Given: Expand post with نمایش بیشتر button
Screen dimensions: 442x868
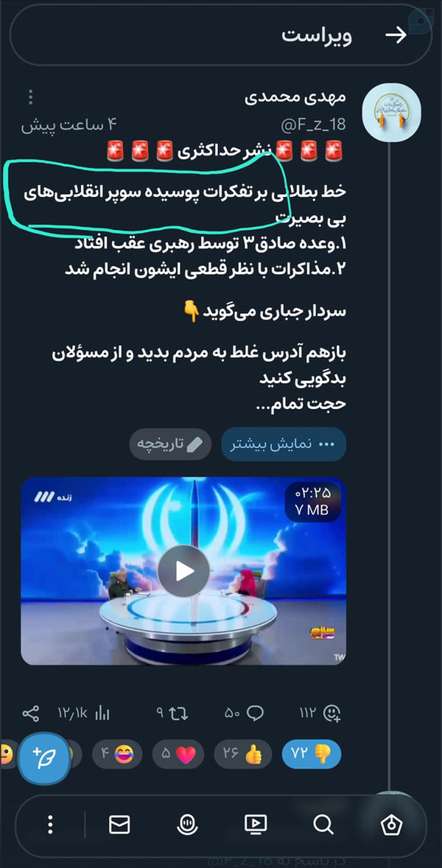Looking at the screenshot, I should pyautogui.click(x=284, y=444).
